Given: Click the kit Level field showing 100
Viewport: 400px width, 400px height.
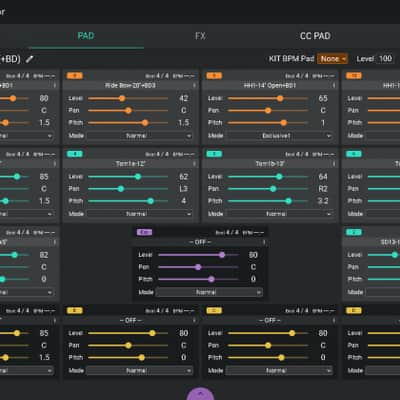Looking at the screenshot, I should (385, 59).
